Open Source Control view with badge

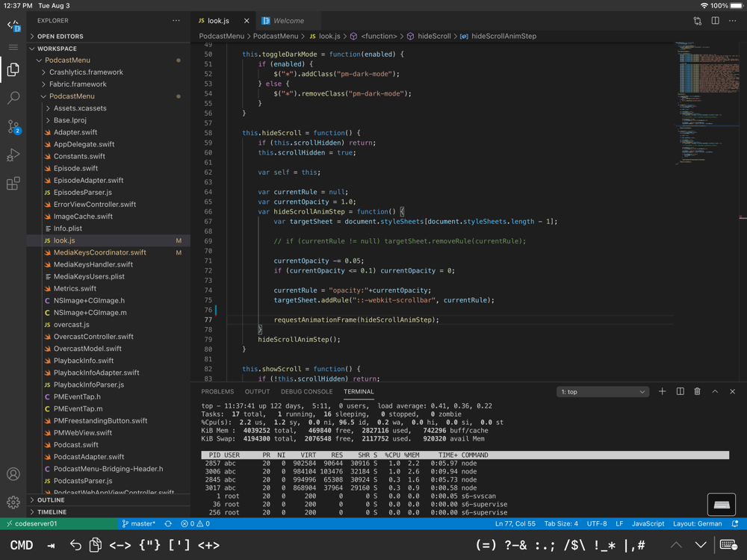13,127
